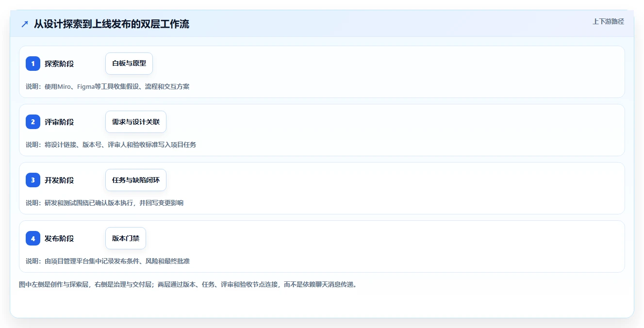Image resolution: width=644 pixels, height=328 pixels.
Task: Select the 任务与缺陷闭环 chip
Action: pos(136,180)
